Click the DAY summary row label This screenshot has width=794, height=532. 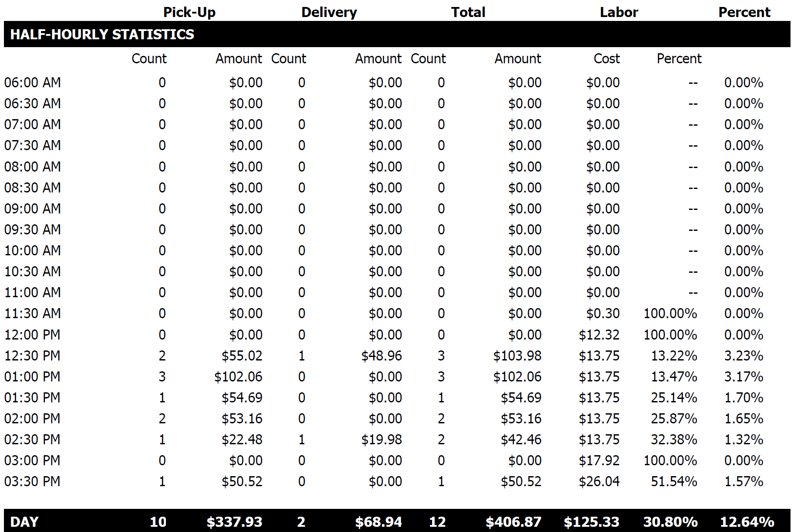(x=24, y=522)
